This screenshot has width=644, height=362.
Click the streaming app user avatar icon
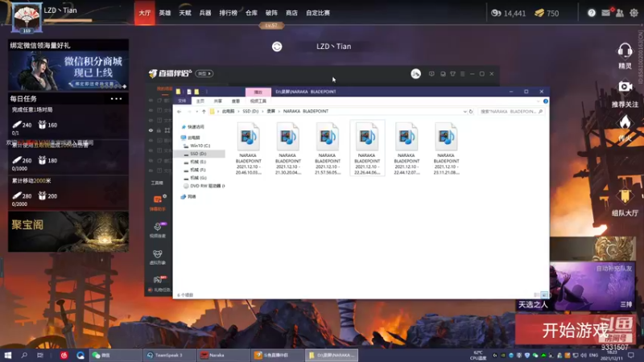tap(415, 74)
